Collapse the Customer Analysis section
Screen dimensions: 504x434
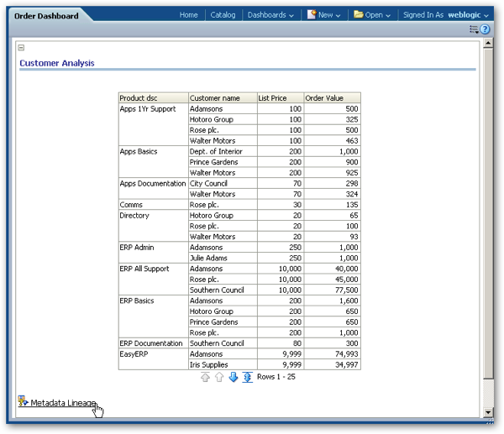pos(21,48)
